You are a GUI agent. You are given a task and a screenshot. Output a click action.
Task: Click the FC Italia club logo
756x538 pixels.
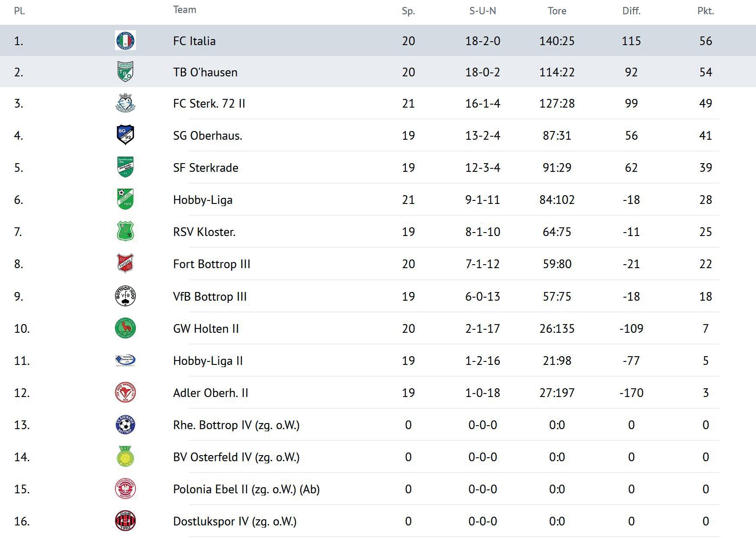click(x=125, y=40)
